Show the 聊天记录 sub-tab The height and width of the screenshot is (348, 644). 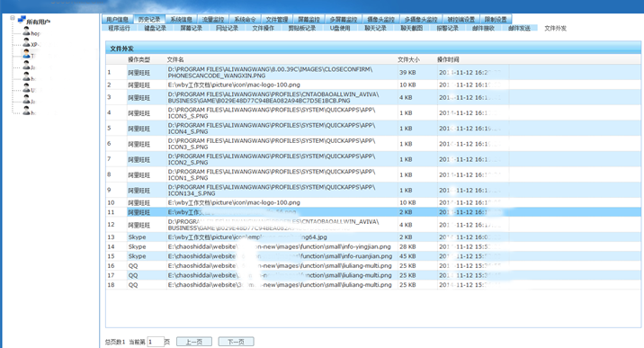click(375, 28)
